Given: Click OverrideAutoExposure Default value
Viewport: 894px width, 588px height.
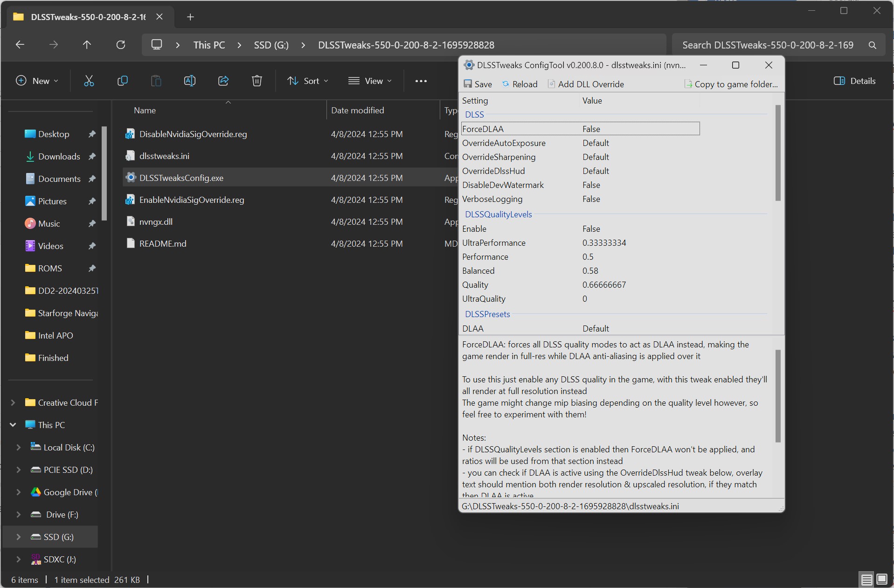Looking at the screenshot, I should click(x=596, y=143).
